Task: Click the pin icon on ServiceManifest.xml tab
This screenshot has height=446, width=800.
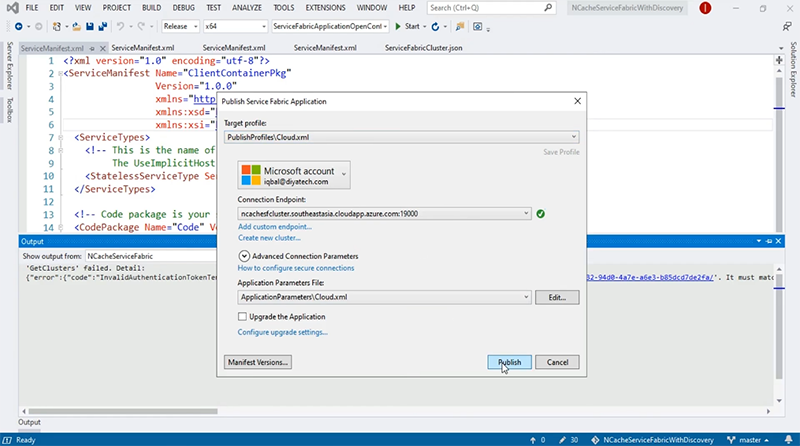Action: 92,48
